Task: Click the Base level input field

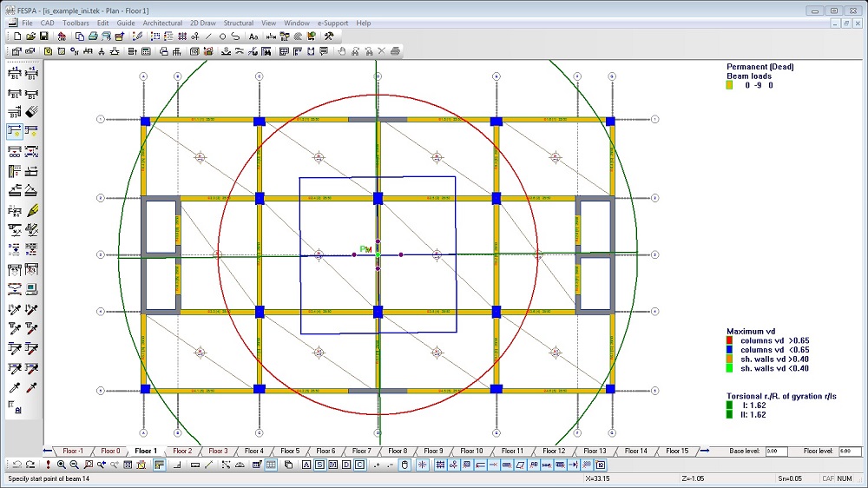Action: coord(776,451)
